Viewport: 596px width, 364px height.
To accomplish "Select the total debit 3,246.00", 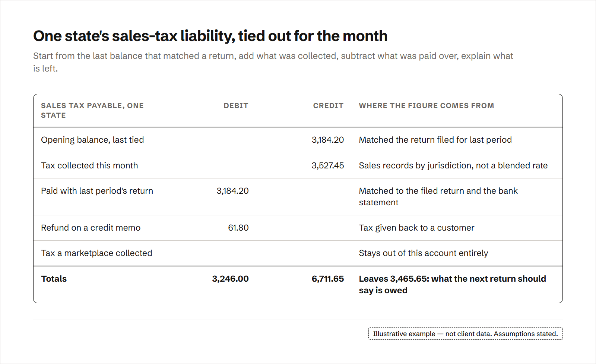I will click(x=230, y=279).
